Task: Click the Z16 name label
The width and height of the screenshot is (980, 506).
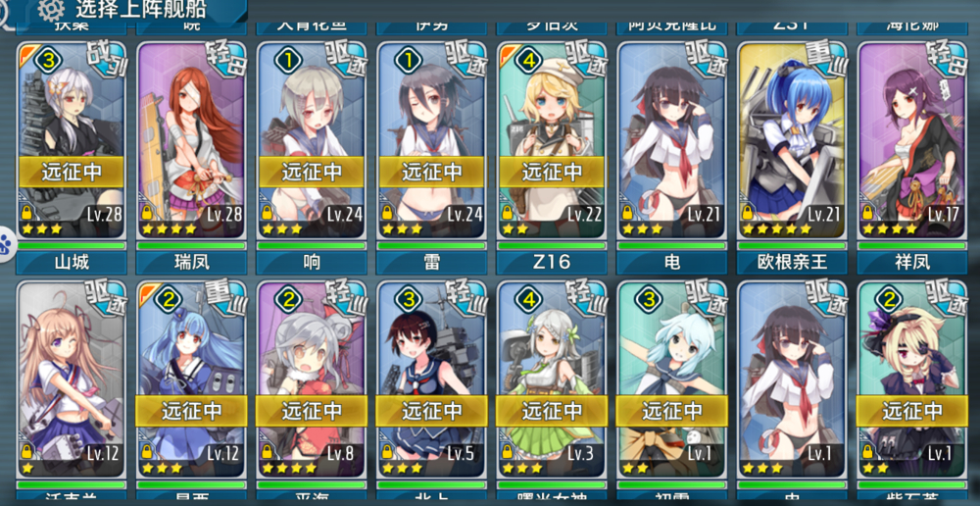Action: pos(551,263)
